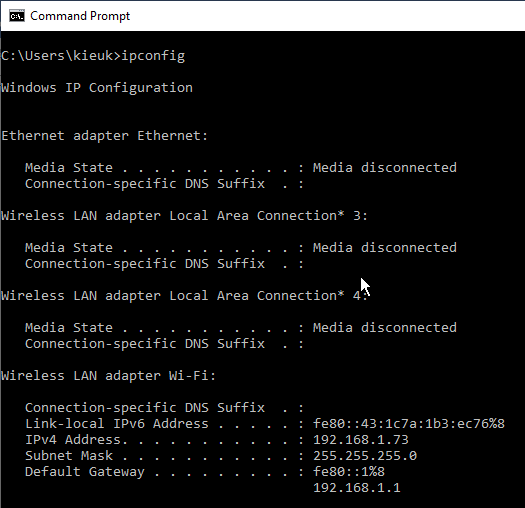
Task: Click the Wireless LAN adapter Wi-Fi heading
Action: click(x=108, y=376)
